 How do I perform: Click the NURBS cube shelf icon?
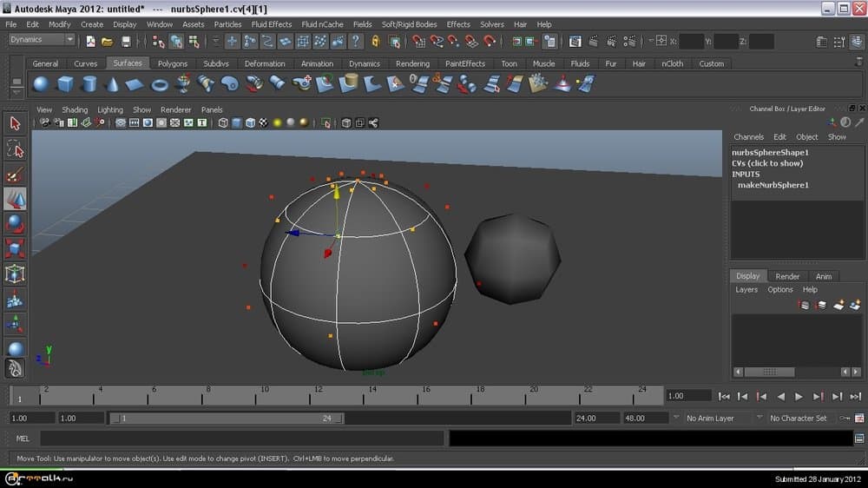64,84
